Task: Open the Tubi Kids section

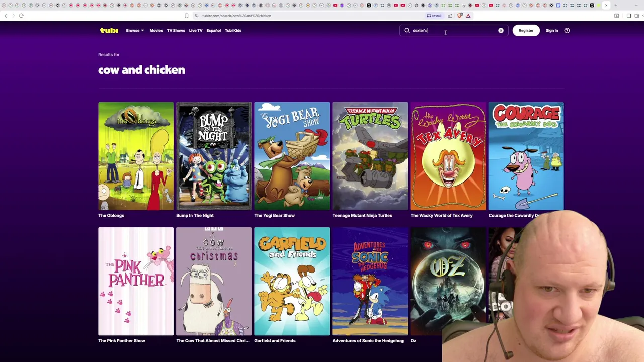Action: tap(233, 30)
